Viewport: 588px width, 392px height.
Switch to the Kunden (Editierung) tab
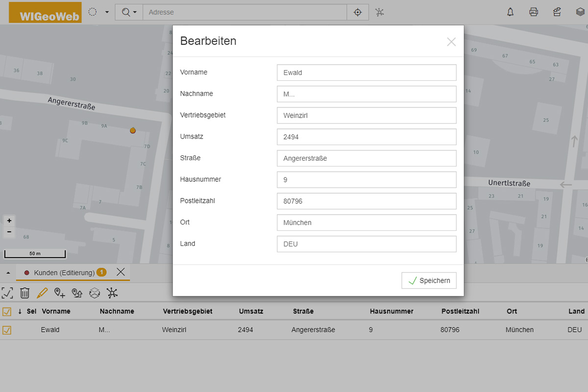pos(64,272)
